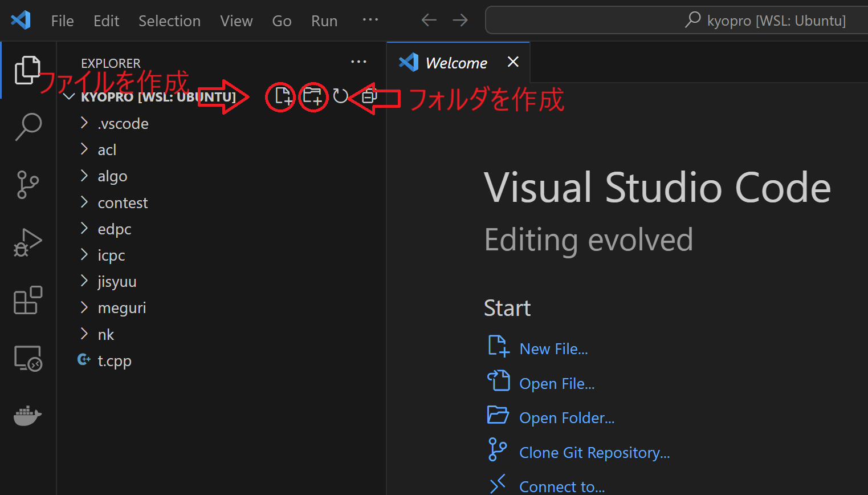Click the Clone Git Repository link
This screenshot has width=868, height=495.
tap(594, 452)
